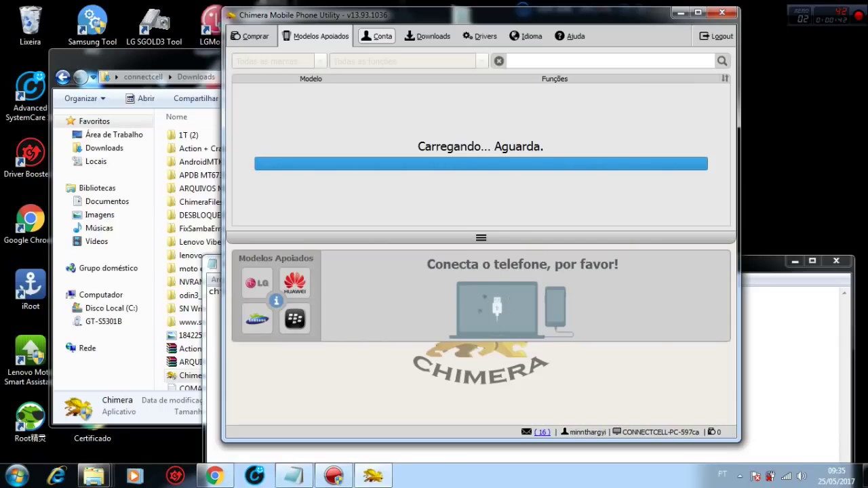Clear the search field with the X icon
This screenshot has height=488, width=868.
[499, 61]
